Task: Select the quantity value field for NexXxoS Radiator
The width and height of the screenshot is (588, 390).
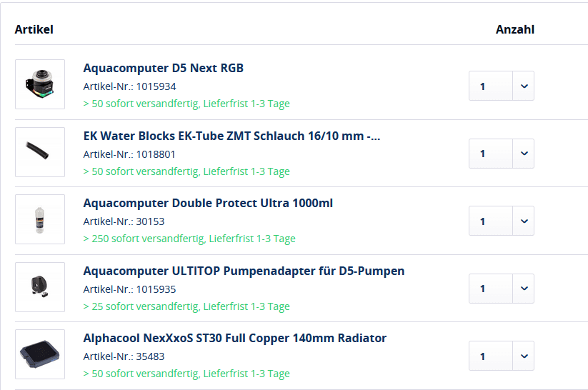Action: [491, 356]
